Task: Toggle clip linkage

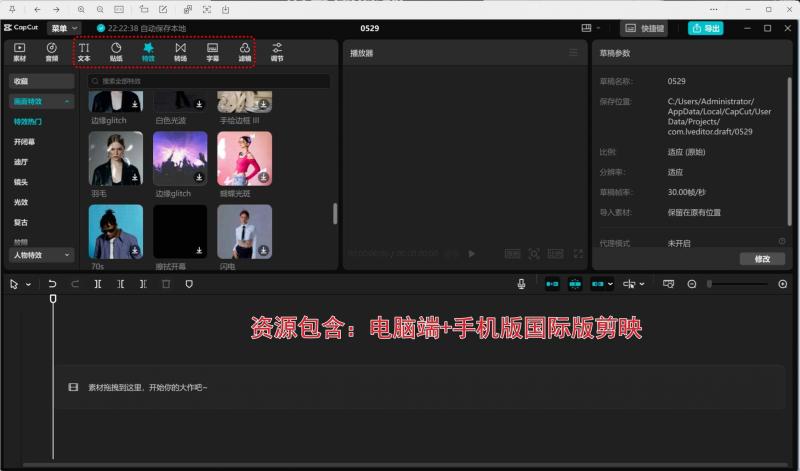Action: point(597,284)
